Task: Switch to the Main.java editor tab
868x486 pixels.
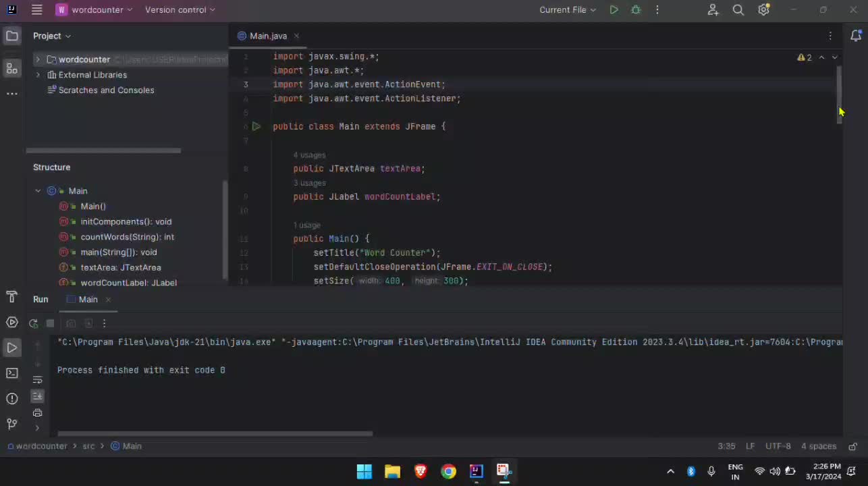Action: pyautogui.click(x=268, y=36)
